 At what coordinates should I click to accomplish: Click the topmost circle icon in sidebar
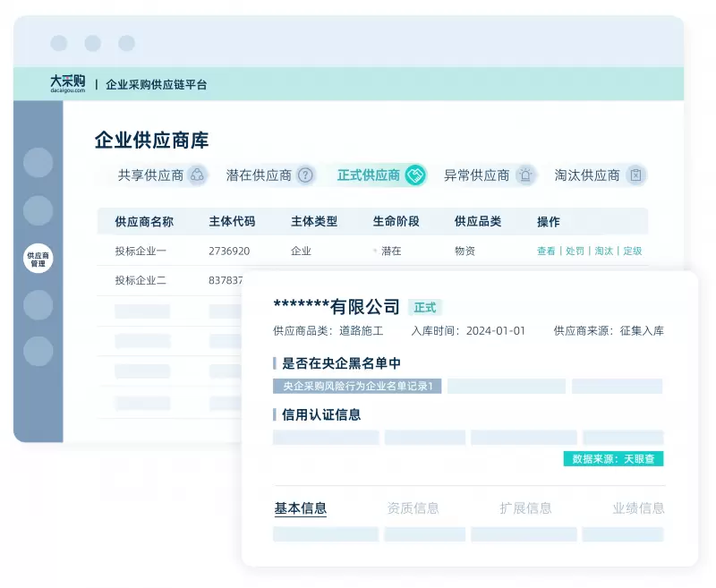pyautogui.click(x=38, y=163)
